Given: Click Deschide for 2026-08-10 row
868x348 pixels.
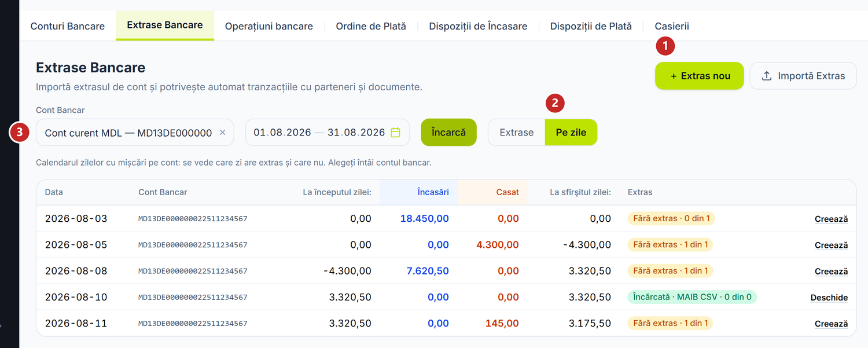Looking at the screenshot, I should click(x=829, y=297).
